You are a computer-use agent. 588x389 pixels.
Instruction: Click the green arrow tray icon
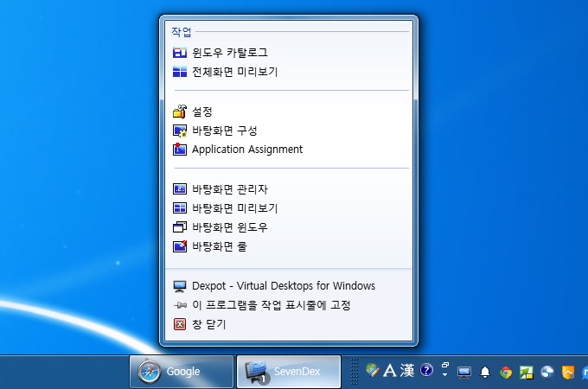527,373
